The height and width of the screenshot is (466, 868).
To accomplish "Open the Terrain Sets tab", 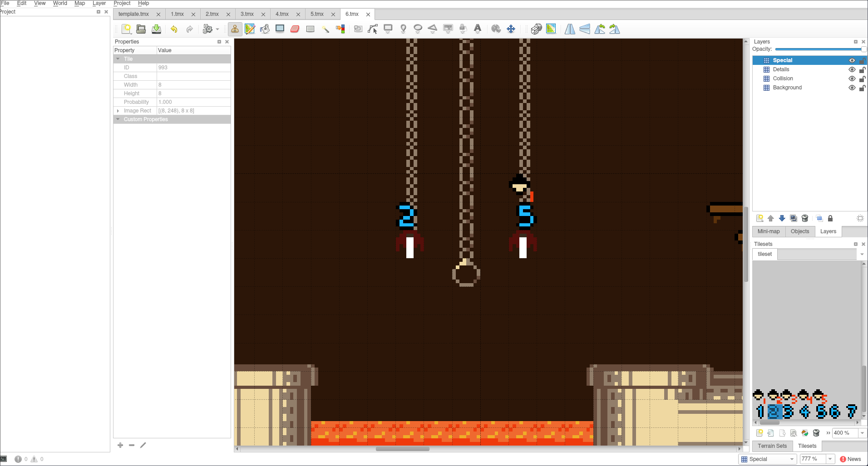I will click(772, 446).
